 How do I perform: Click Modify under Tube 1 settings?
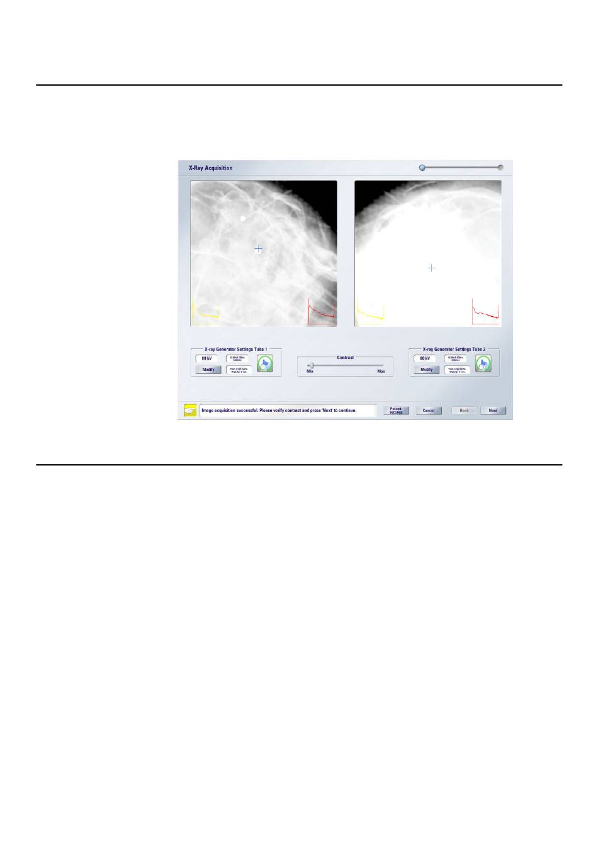[x=208, y=370]
